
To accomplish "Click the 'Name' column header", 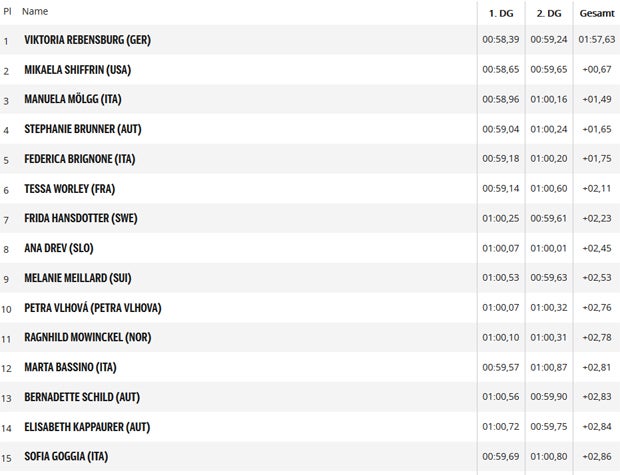I will click(35, 11).
